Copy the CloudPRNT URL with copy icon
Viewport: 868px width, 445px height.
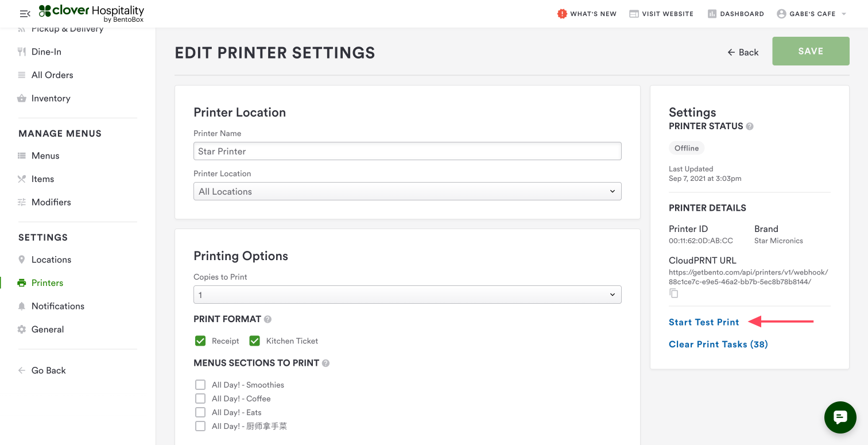click(674, 293)
